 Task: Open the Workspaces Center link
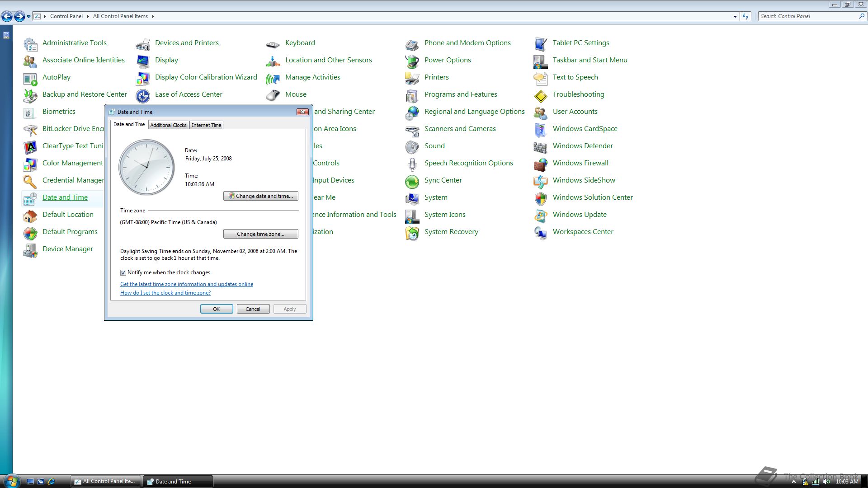tap(583, 232)
